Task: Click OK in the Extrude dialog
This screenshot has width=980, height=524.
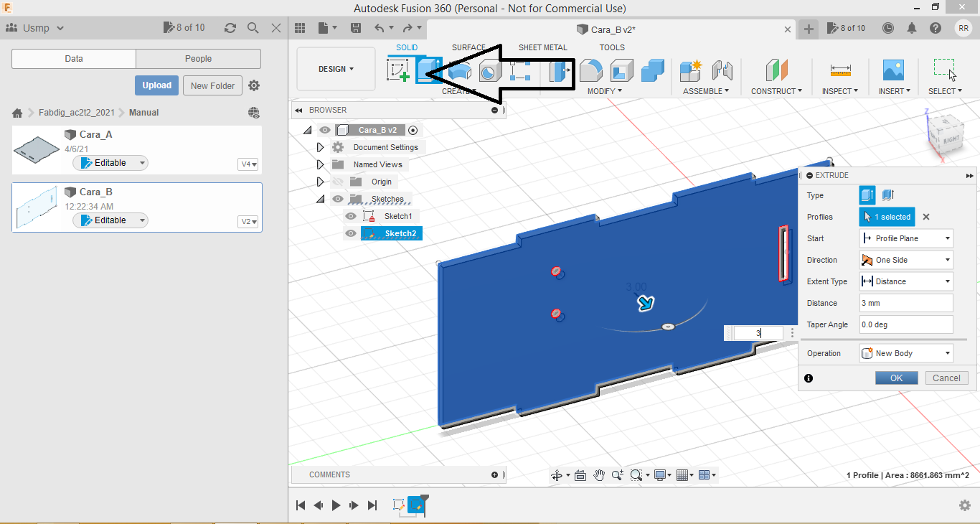Action: pyautogui.click(x=896, y=378)
